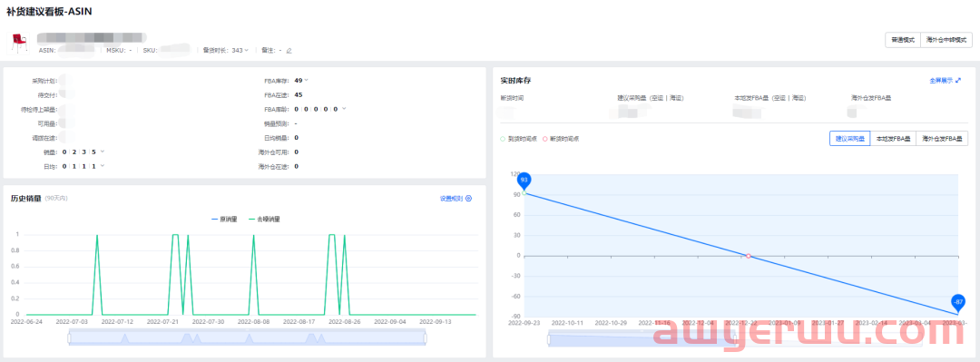Click the pink stockout point on the inventory line

(748, 256)
